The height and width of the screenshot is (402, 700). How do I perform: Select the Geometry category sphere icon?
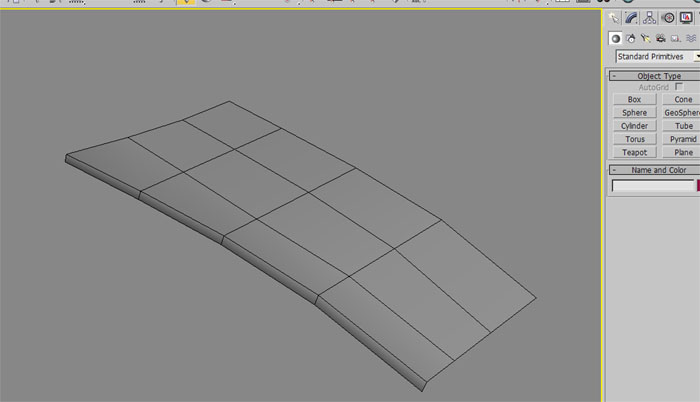pyautogui.click(x=616, y=38)
